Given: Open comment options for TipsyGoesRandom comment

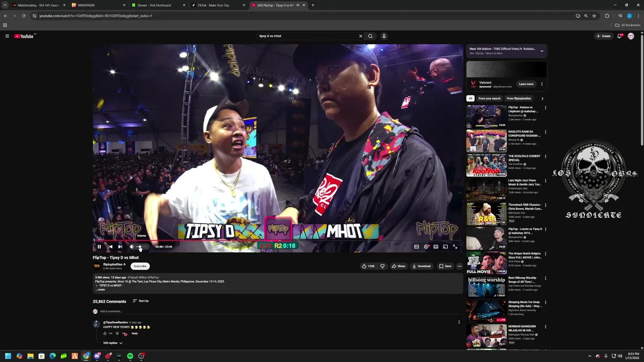Looking at the screenshot, I should click(459, 322).
